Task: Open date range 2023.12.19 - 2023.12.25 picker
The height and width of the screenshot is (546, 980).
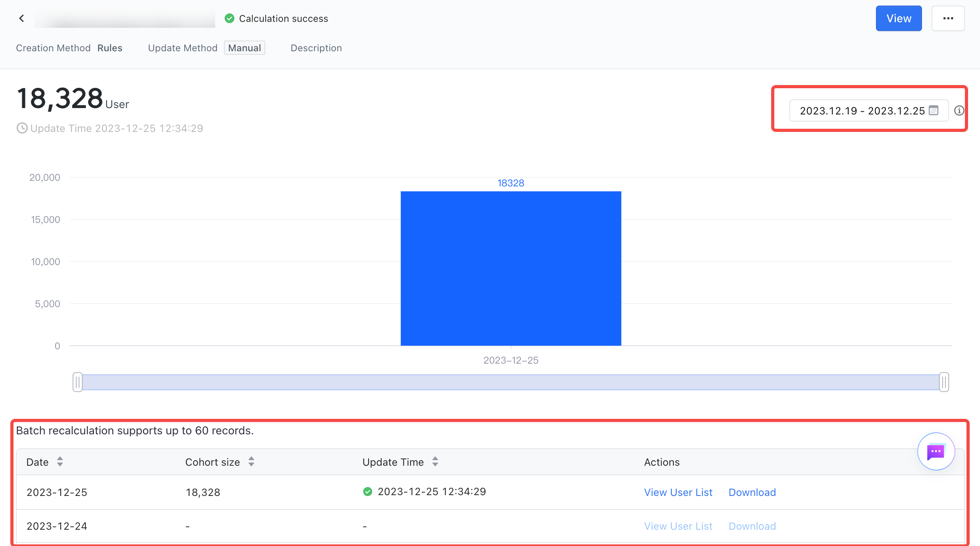Action: 869,110
